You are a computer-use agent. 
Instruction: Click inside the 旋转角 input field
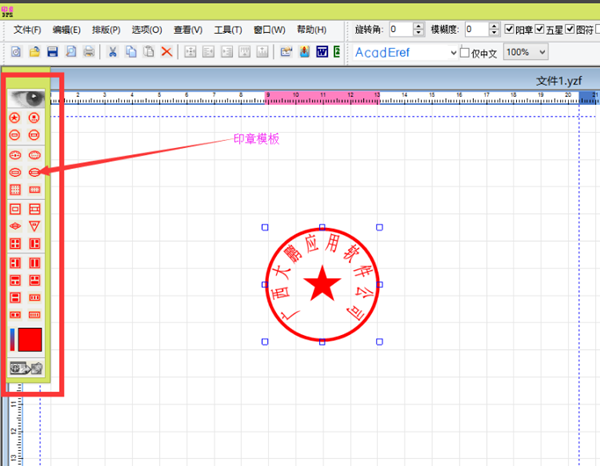point(401,29)
